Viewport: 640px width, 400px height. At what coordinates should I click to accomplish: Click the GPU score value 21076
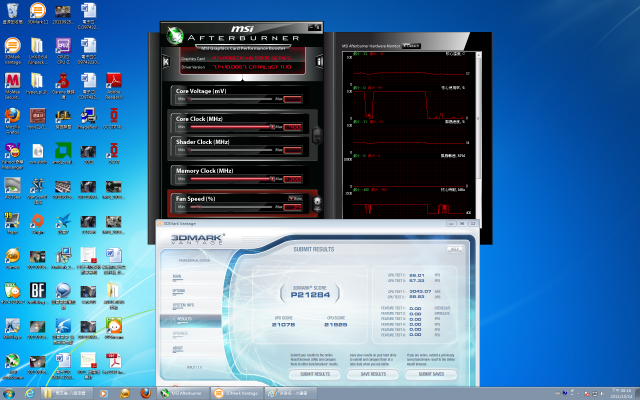(x=283, y=324)
